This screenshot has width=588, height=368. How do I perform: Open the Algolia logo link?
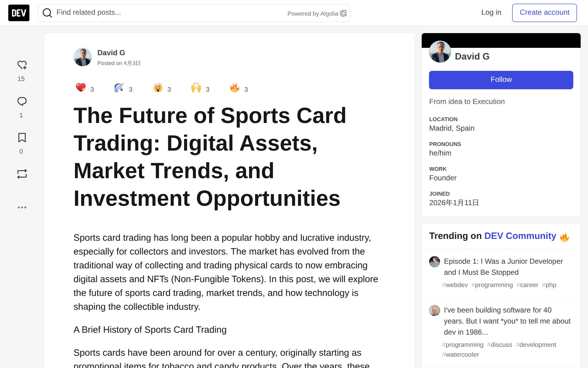click(343, 13)
